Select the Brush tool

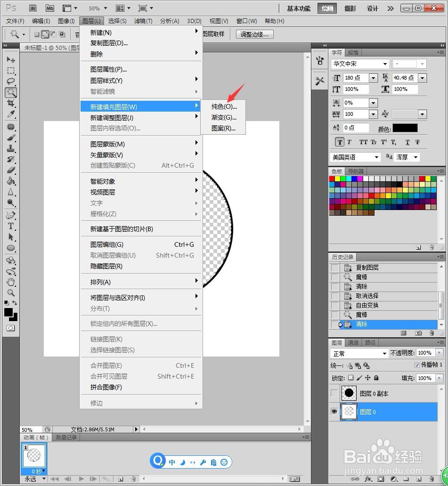[x=11, y=138]
